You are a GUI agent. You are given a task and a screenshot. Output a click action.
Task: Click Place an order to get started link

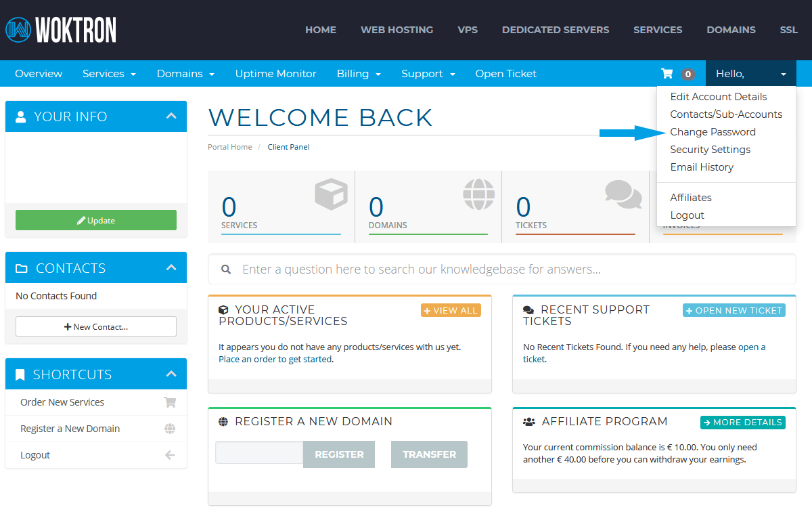[x=275, y=360]
